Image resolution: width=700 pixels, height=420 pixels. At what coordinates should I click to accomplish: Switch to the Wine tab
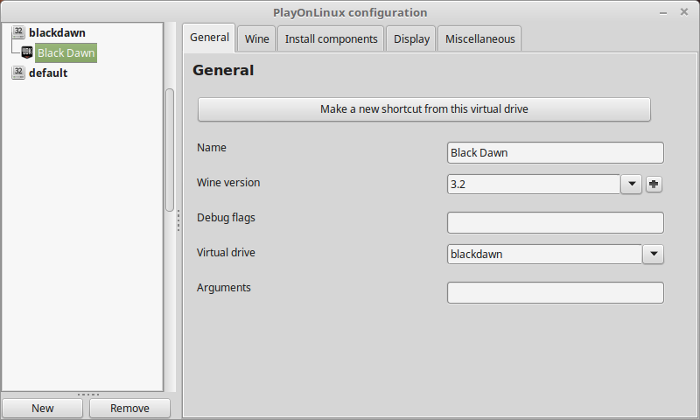(257, 39)
